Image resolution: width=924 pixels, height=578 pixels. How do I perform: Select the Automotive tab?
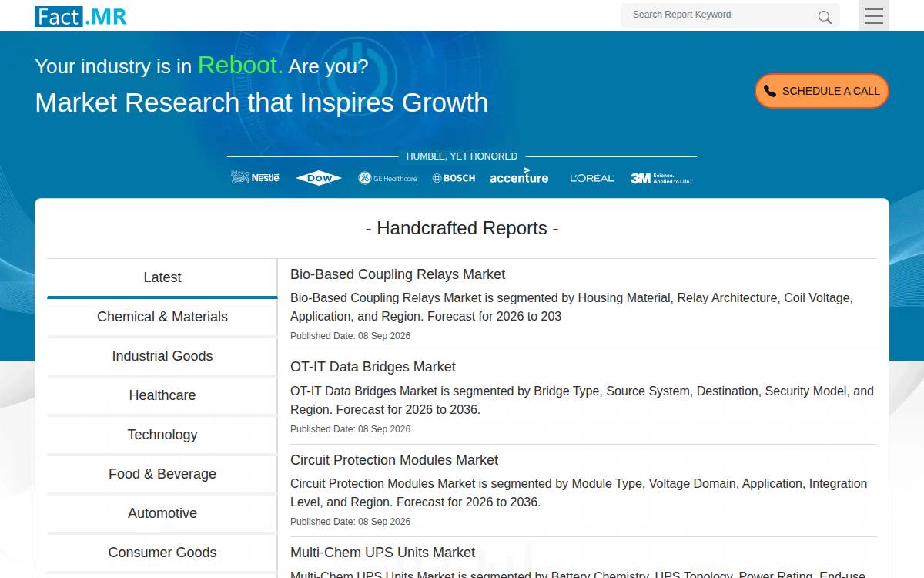(x=162, y=513)
